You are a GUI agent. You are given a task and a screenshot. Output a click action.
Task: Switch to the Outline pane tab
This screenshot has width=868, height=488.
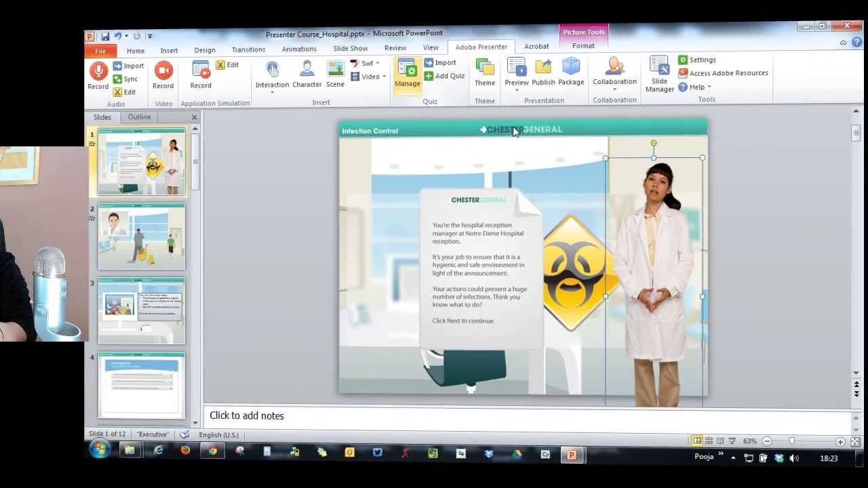(x=140, y=117)
